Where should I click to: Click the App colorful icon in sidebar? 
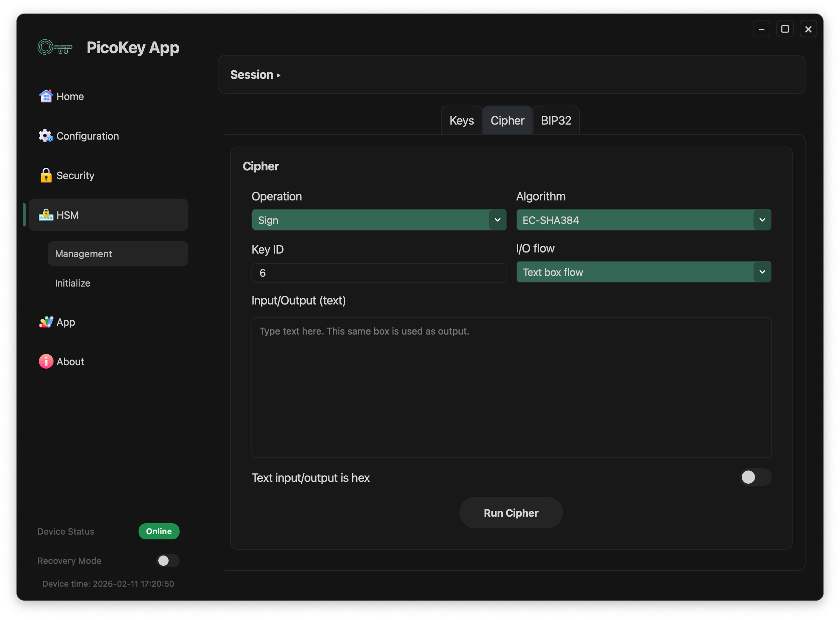46,322
